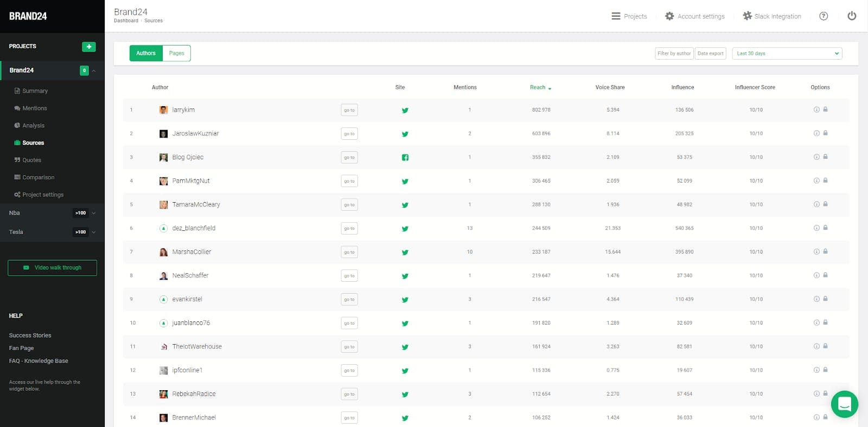Switch to the Pages tab
Viewport: 868px width, 427px height.
point(176,53)
